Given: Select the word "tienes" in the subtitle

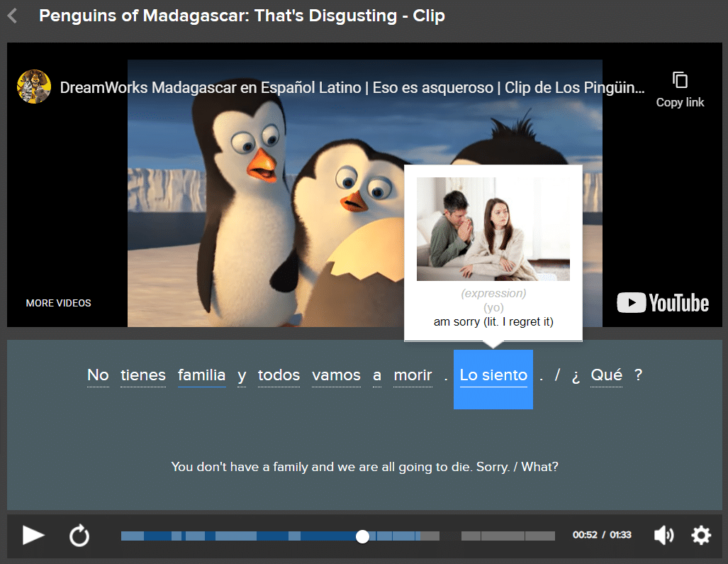Looking at the screenshot, I should tap(143, 375).
